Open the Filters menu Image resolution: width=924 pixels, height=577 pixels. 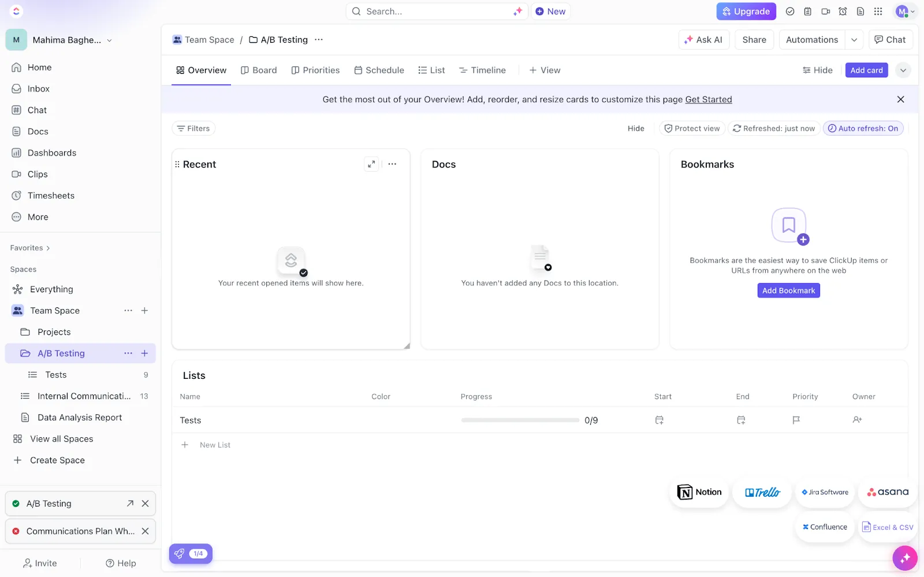click(x=193, y=128)
